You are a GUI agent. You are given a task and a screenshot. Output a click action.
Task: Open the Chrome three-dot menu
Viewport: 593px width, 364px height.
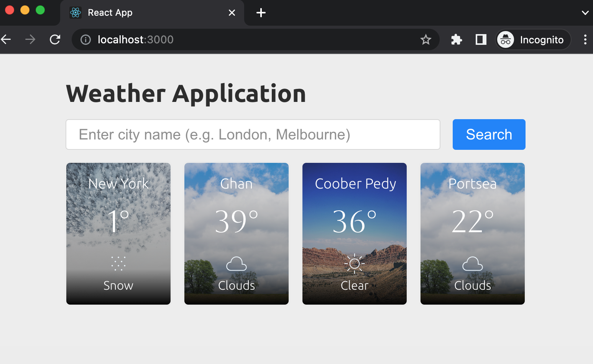(x=585, y=39)
